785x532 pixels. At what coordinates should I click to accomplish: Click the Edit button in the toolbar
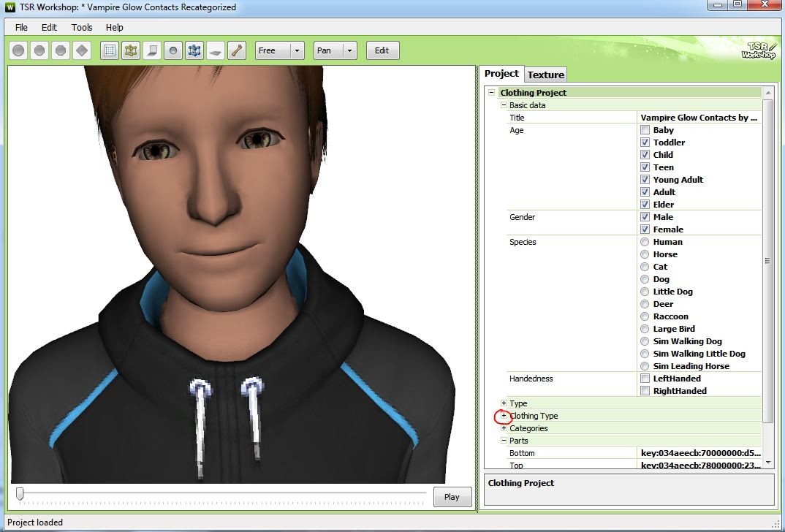point(382,50)
